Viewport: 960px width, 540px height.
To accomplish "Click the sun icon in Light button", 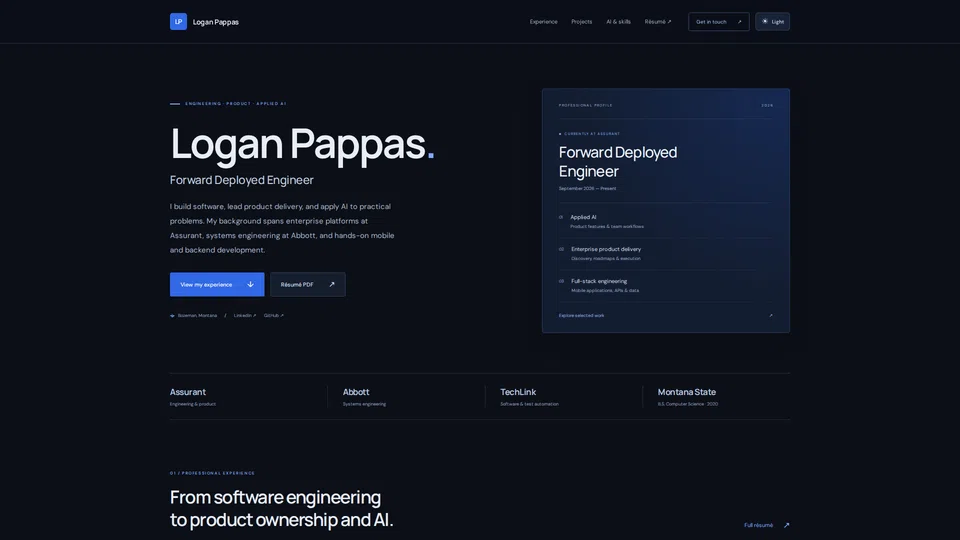I will coord(765,21).
